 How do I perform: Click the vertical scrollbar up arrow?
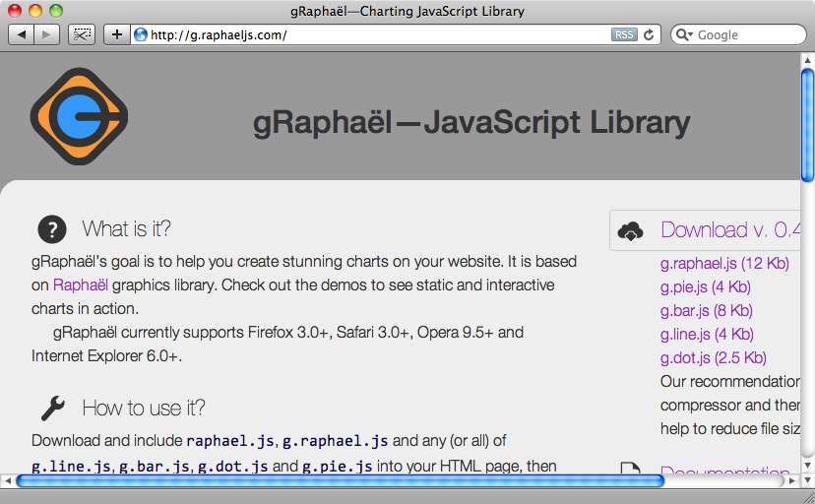(x=807, y=59)
